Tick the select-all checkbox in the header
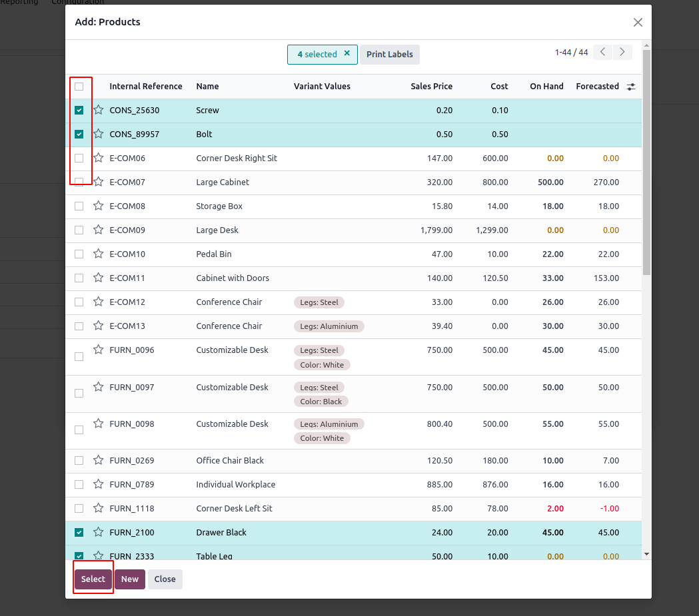 (x=79, y=87)
